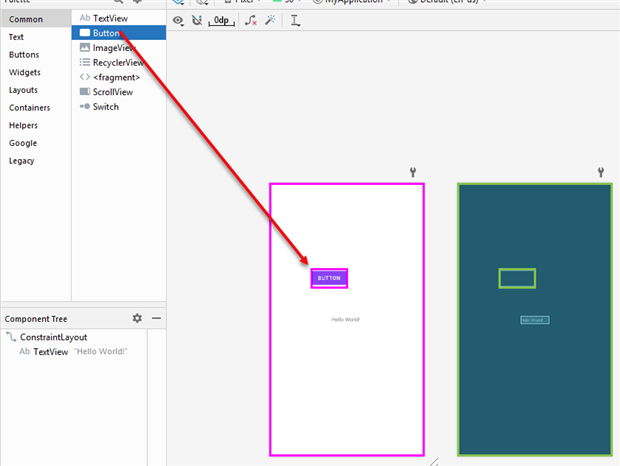Minimize the Component Tree panel
The image size is (620, 466).
coord(156,318)
